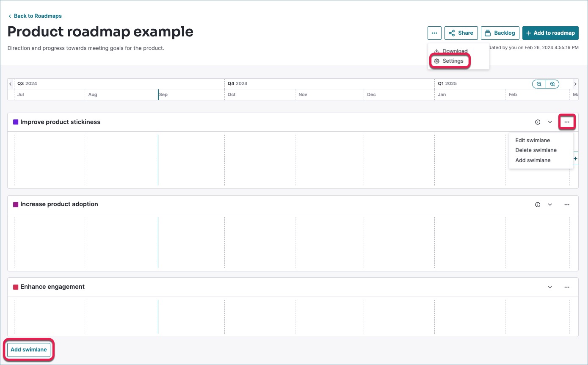The image size is (588, 365).
Task: Click Add to roadmap button
Action: [x=550, y=33]
